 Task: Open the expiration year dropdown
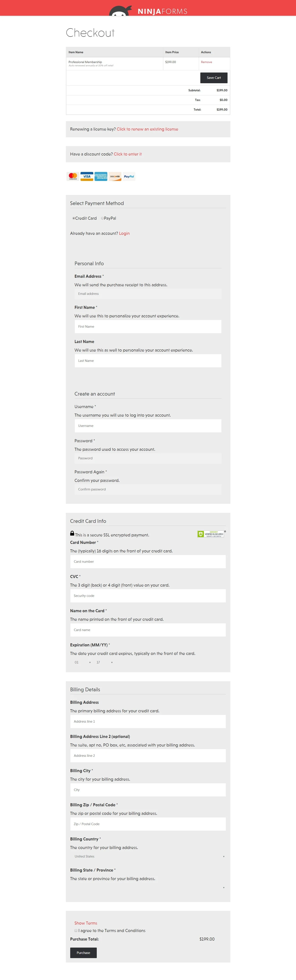click(x=104, y=662)
